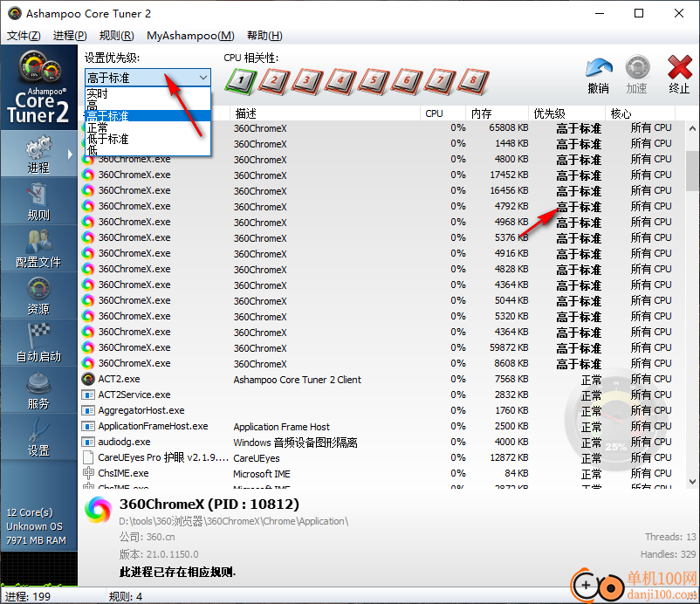Click the Ashampoo Core Tuner 2 logo
This screenshot has width=700, height=604.
(x=38, y=87)
